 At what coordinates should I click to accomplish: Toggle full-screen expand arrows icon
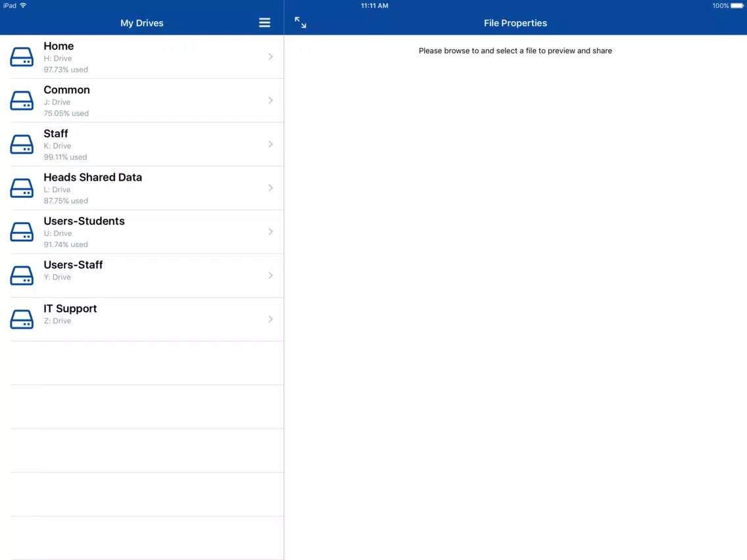coord(300,22)
